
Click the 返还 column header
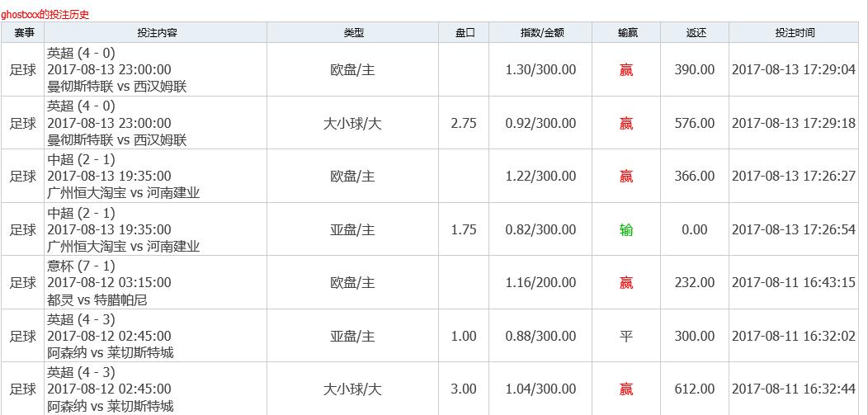pyautogui.click(x=695, y=33)
